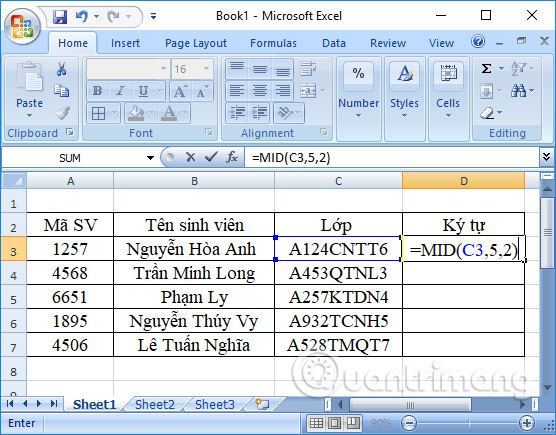The height and width of the screenshot is (435, 556).
Task: Open Font dialog launcher
Action: (x=209, y=132)
